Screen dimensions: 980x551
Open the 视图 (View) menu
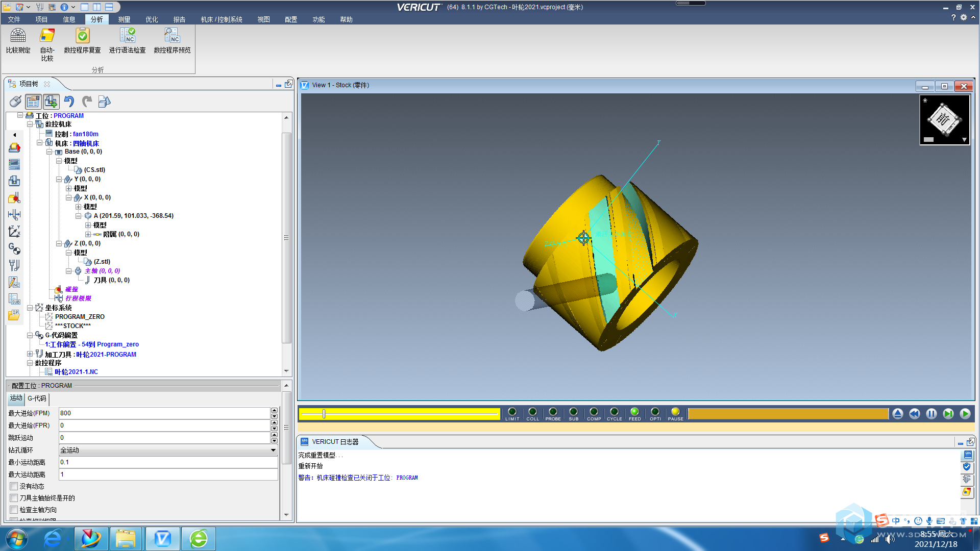click(262, 19)
